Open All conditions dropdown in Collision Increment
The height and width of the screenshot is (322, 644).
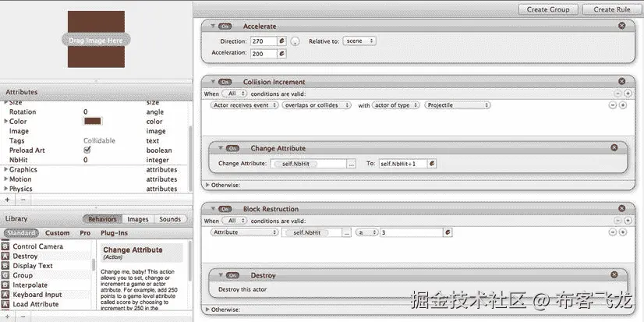(x=235, y=94)
